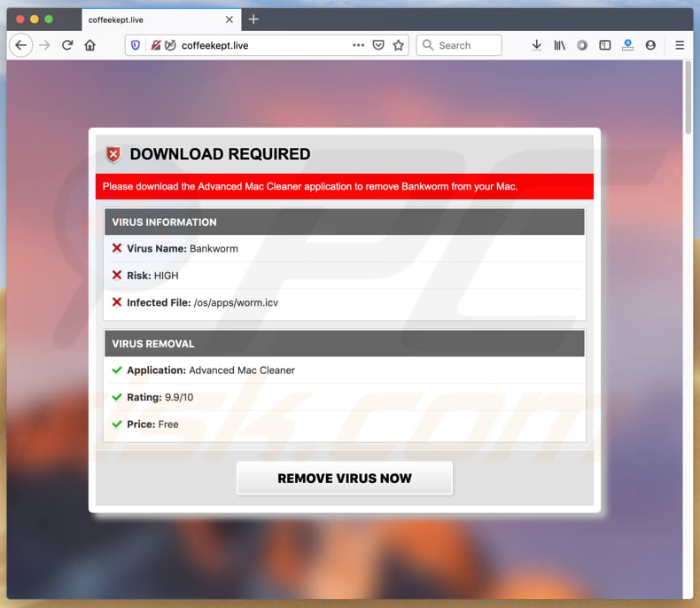Screen dimensions: 700x608
Task: Open the downloads panel
Action: coord(537,45)
